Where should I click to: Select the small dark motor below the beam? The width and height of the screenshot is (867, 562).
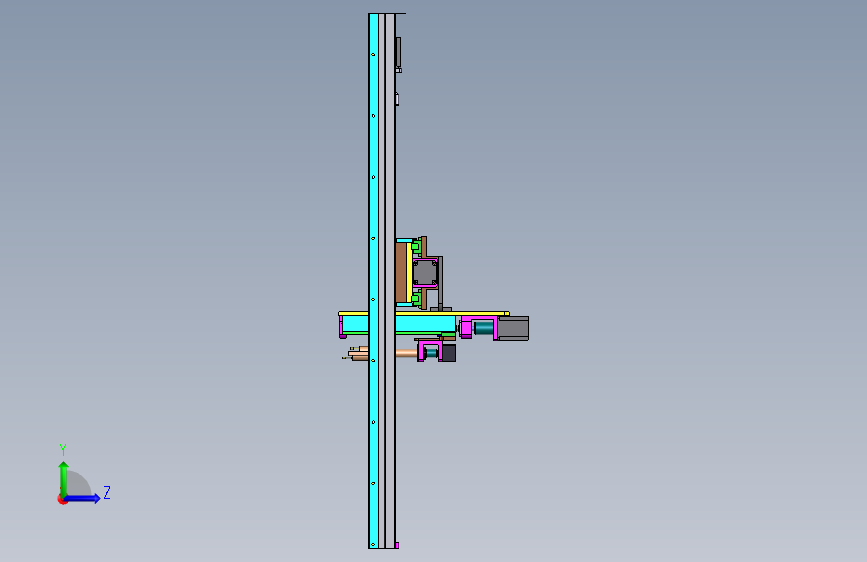point(448,353)
